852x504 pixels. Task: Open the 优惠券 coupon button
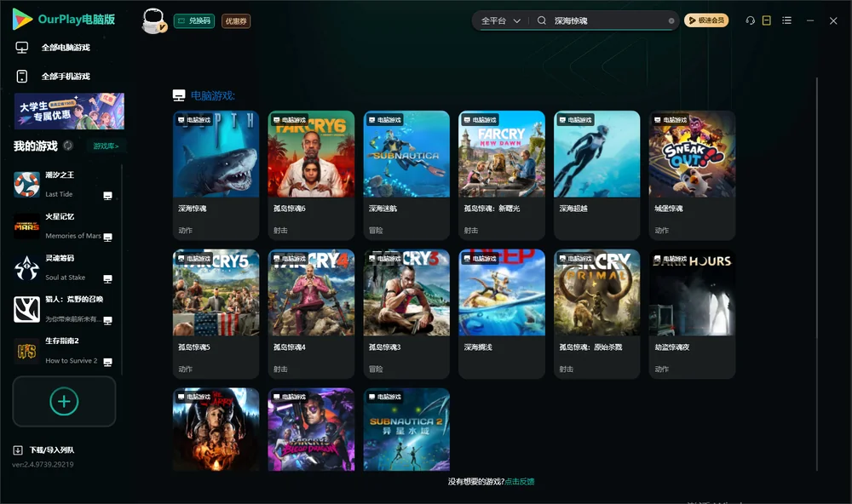pyautogui.click(x=236, y=20)
